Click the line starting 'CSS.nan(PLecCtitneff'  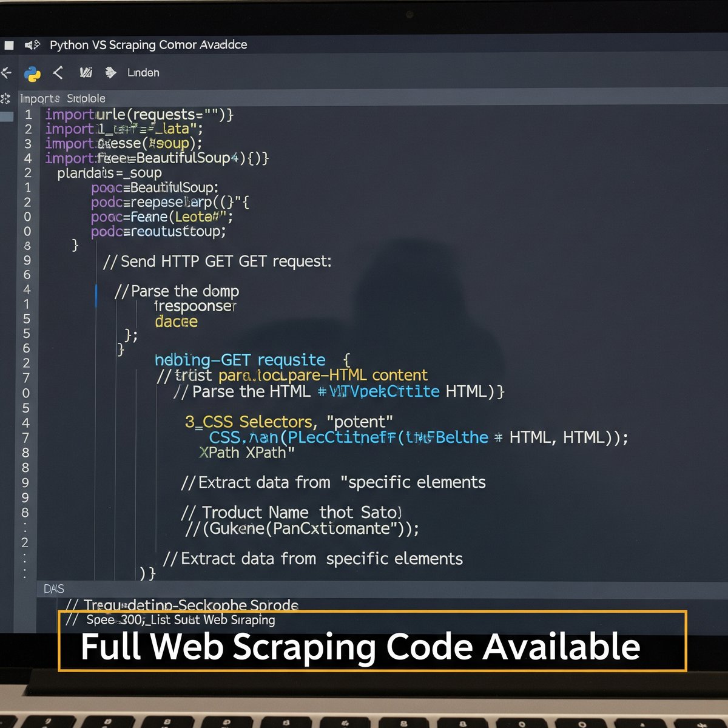point(419,437)
